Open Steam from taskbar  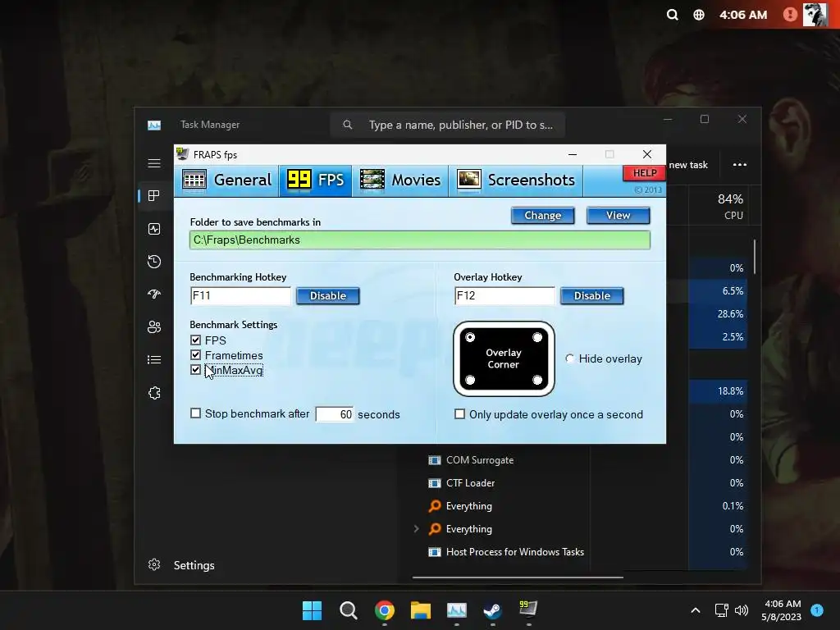492,610
